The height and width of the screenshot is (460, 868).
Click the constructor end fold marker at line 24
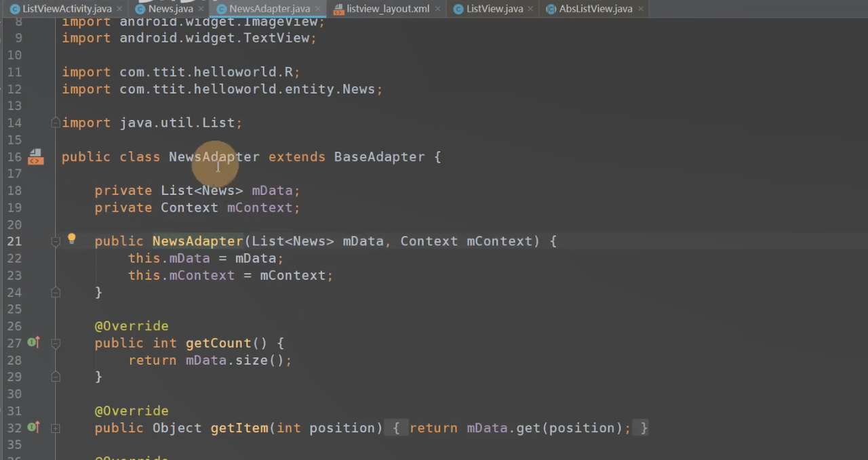(x=56, y=292)
